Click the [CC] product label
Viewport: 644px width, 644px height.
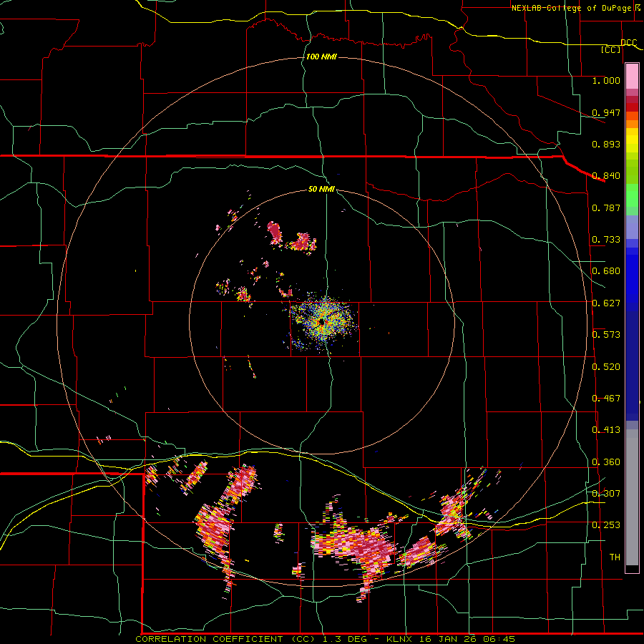(x=611, y=50)
